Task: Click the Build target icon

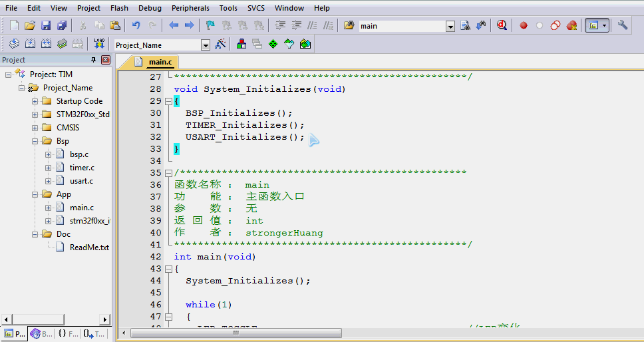Action: tap(30, 43)
